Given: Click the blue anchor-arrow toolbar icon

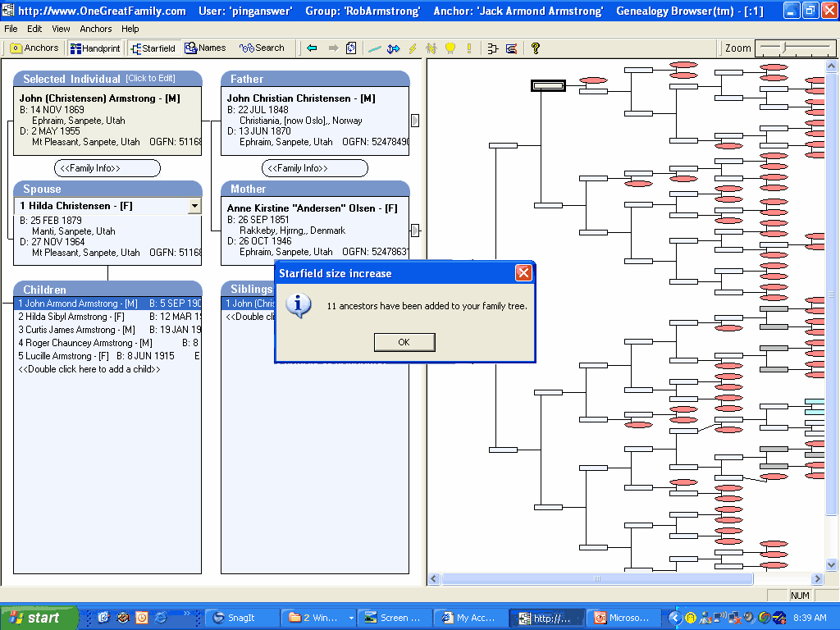Looking at the screenshot, I should click(393, 48).
